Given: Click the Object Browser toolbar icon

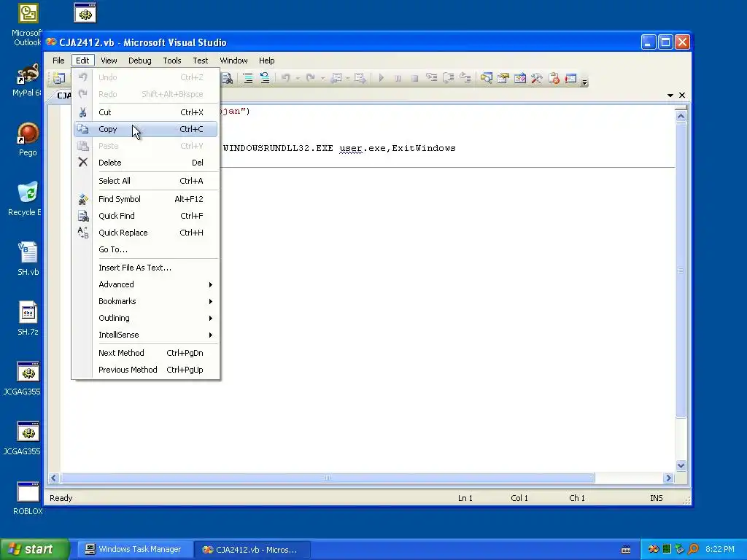Looking at the screenshot, I should point(519,78).
